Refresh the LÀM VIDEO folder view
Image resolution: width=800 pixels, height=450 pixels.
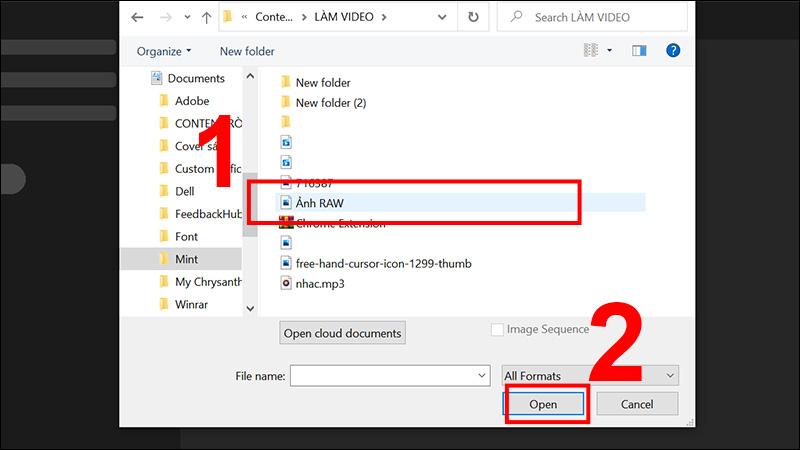pos(473,17)
